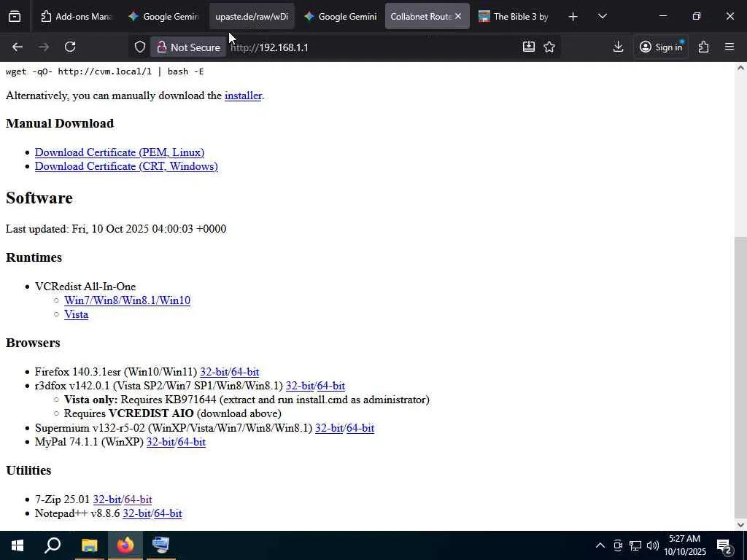This screenshot has height=560, width=747.
Task: Download Notepad++ v8.8.6 64-bit
Action: click(169, 513)
